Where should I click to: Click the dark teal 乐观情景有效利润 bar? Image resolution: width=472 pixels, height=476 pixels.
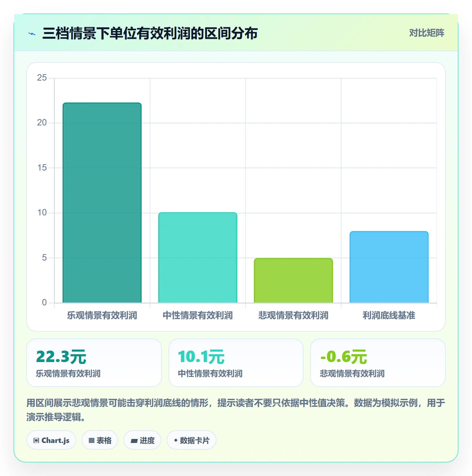(x=102, y=203)
